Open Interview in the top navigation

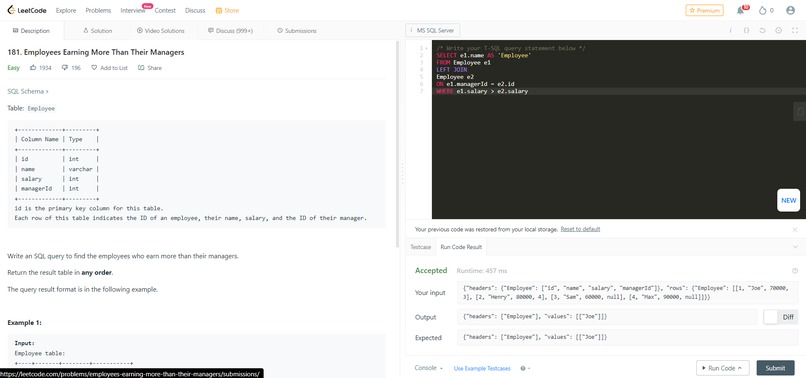(x=133, y=10)
